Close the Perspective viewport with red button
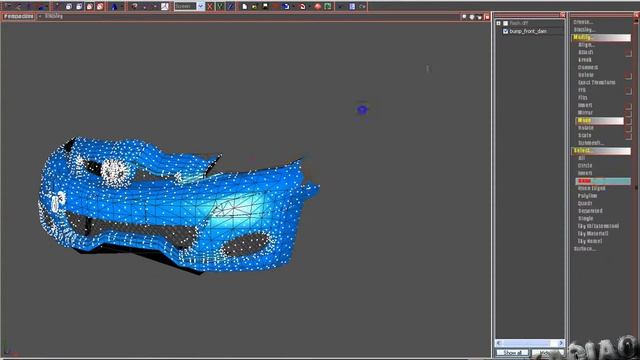Viewport: 640px width, 360px height. click(x=487, y=17)
